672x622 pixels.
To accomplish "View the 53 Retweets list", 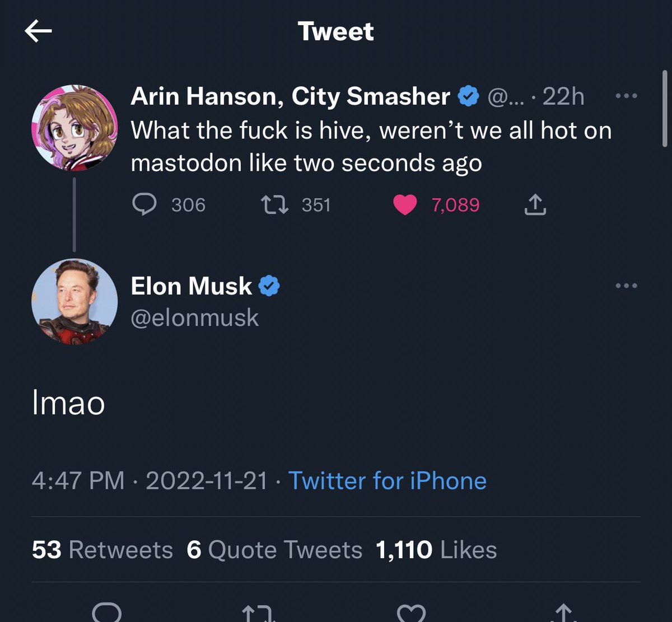I will (x=102, y=550).
